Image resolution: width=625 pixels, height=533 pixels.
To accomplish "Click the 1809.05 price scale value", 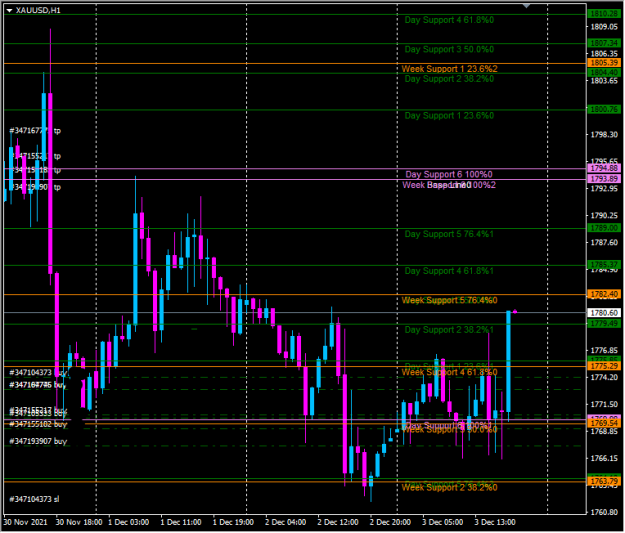I will click(x=604, y=27).
